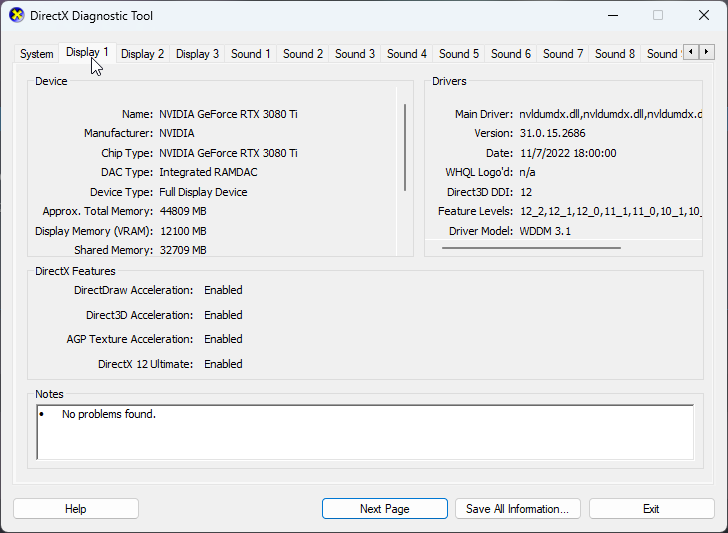Image resolution: width=728 pixels, height=533 pixels.
Task: Open the Sound 3 tab
Action: pyautogui.click(x=355, y=54)
